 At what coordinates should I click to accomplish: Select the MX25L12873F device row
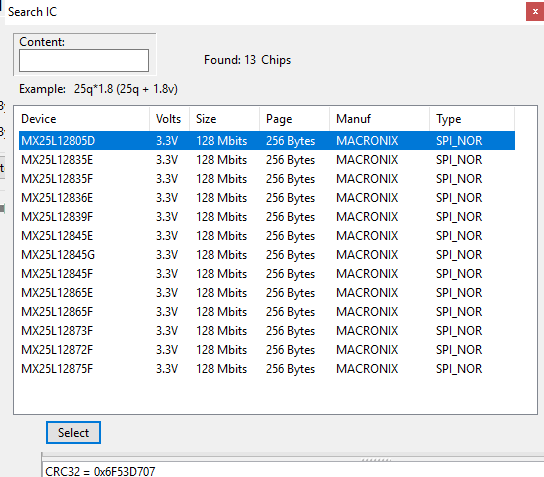(267, 331)
